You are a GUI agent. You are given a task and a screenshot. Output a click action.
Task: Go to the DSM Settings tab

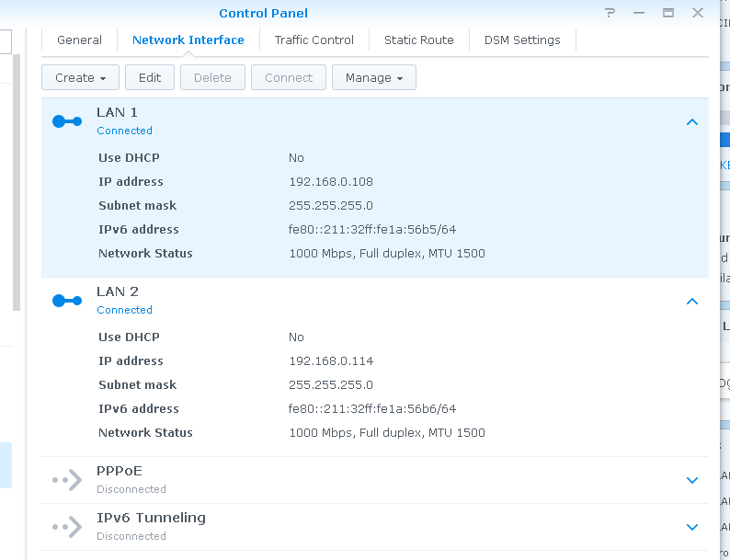tap(522, 40)
